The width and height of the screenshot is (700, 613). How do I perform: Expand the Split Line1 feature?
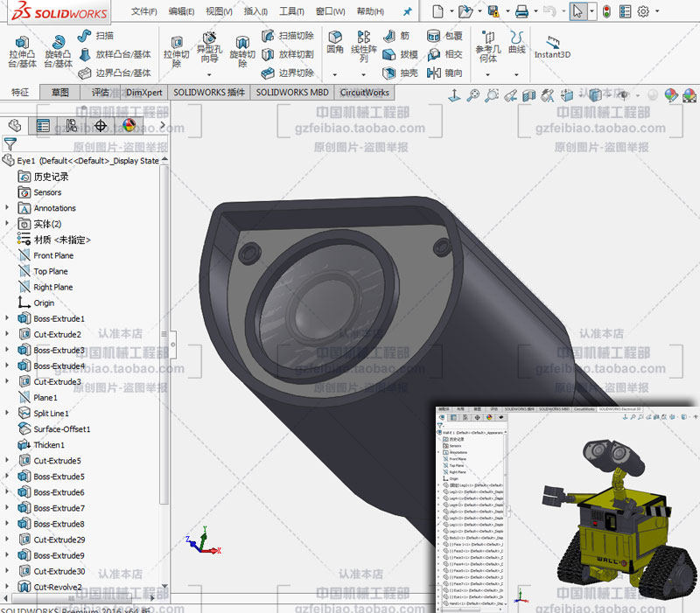pyautogui.click(x=7, y=413)
